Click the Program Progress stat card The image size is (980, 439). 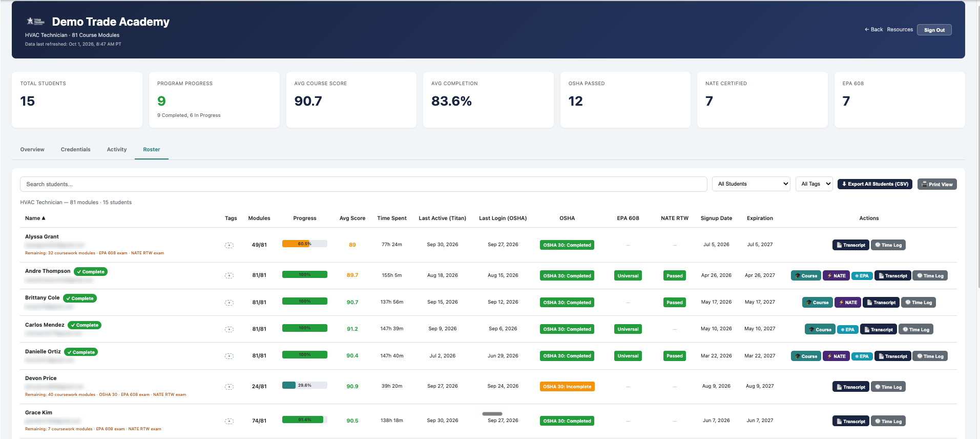(214, 99)
